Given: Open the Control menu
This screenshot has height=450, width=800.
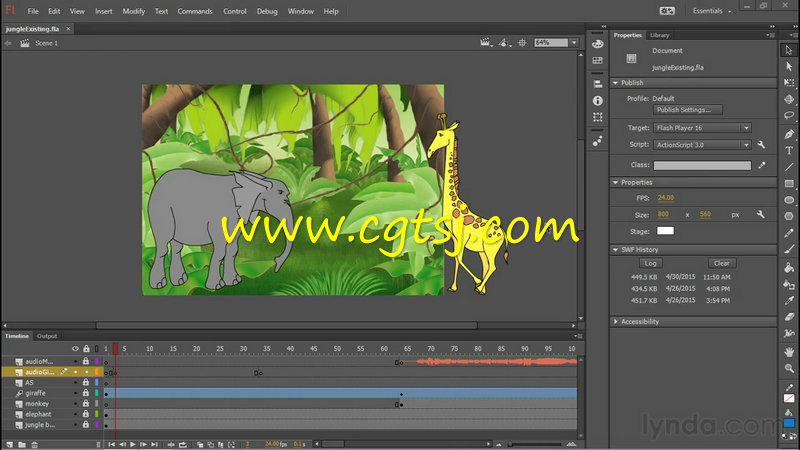Looking at the screenshot, I should (x=235, y=11).
